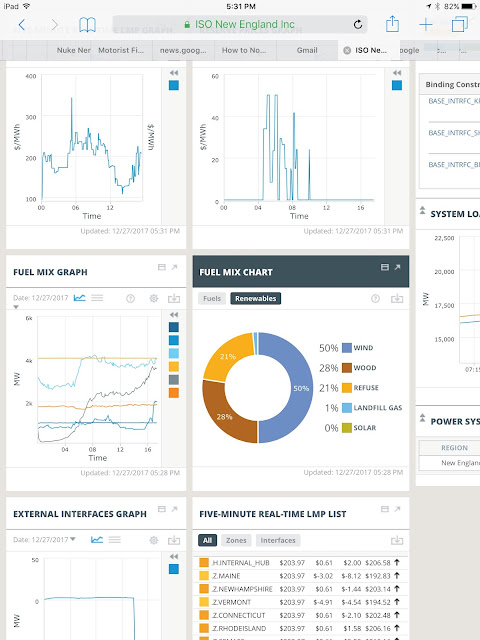Click the 50% wind donut segment
The image size is (480, 640).
pos(301,388)
